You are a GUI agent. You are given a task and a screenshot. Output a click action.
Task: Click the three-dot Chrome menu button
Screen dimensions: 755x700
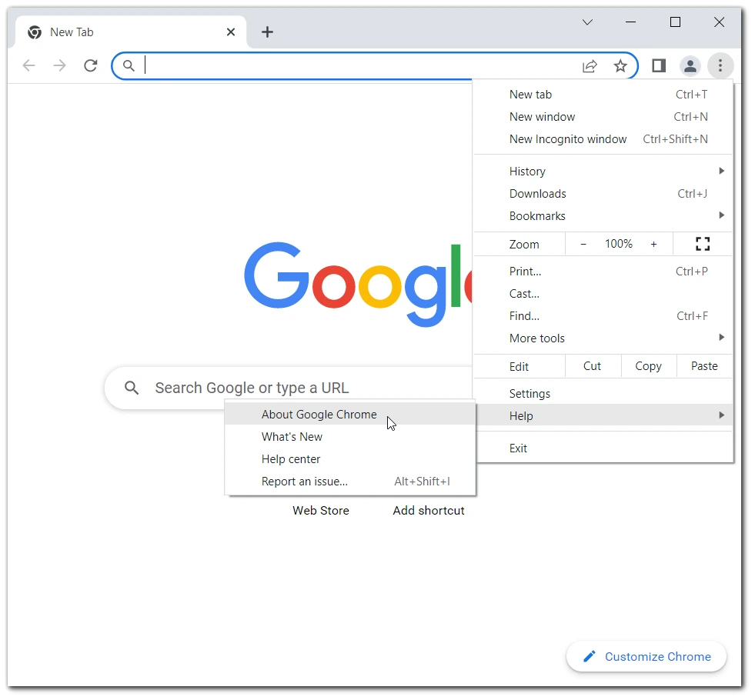[720, 65]
